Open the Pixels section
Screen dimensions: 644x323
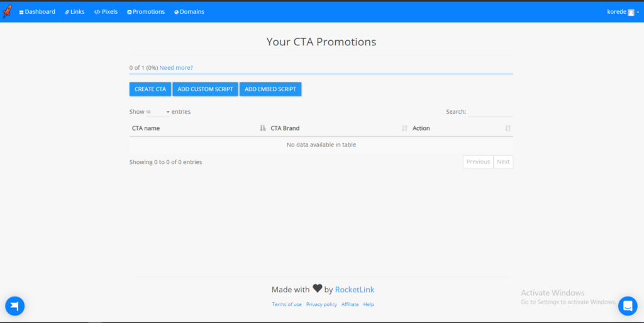106,12
